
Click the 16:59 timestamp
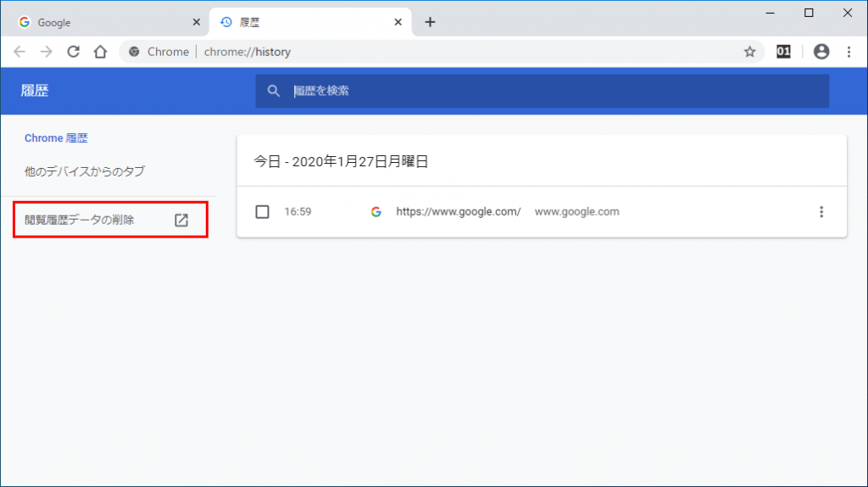[298, 211]
